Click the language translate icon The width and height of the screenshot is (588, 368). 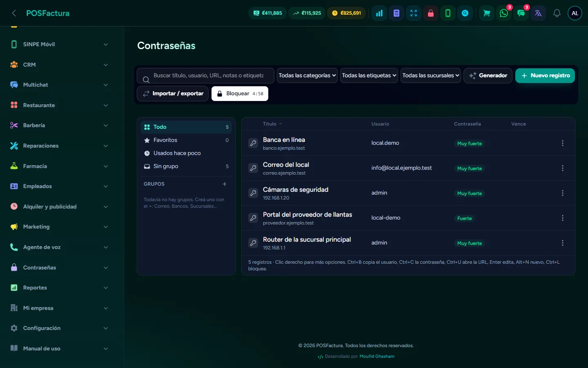538,13
